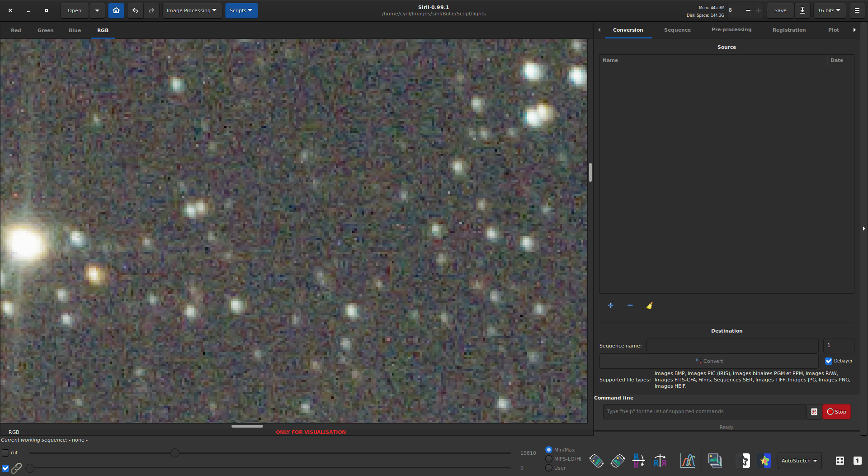The height and width of the screenshot is (476, 868).
Task: Switch to the Green channel tab
Action: tap(45, 30)
